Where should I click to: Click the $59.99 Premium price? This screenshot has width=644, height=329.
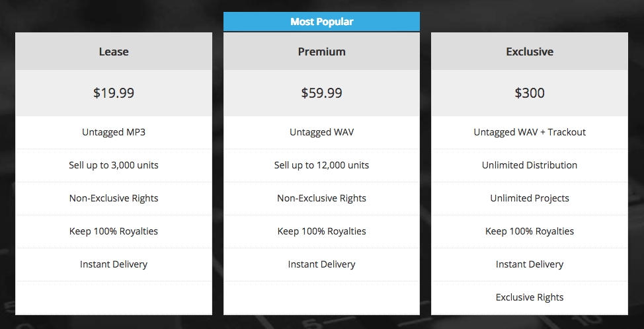321,93
